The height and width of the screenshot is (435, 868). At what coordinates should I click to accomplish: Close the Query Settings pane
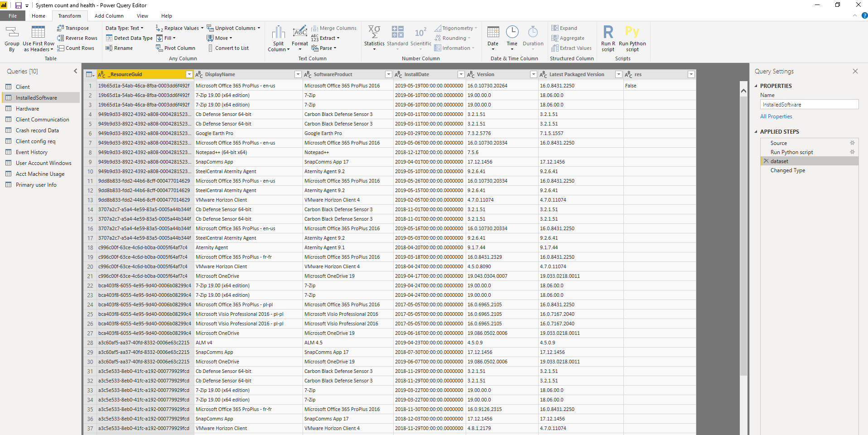point(855,71)
